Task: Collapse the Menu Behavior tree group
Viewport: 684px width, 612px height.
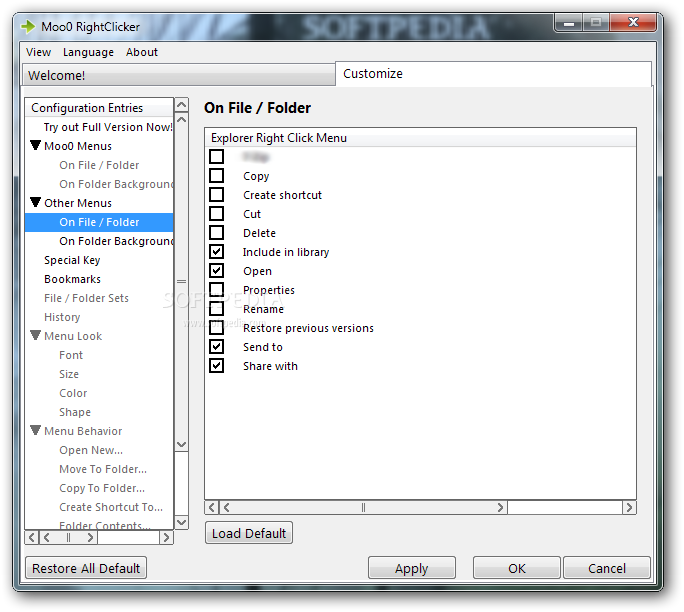Action: [x=36, y=431]
